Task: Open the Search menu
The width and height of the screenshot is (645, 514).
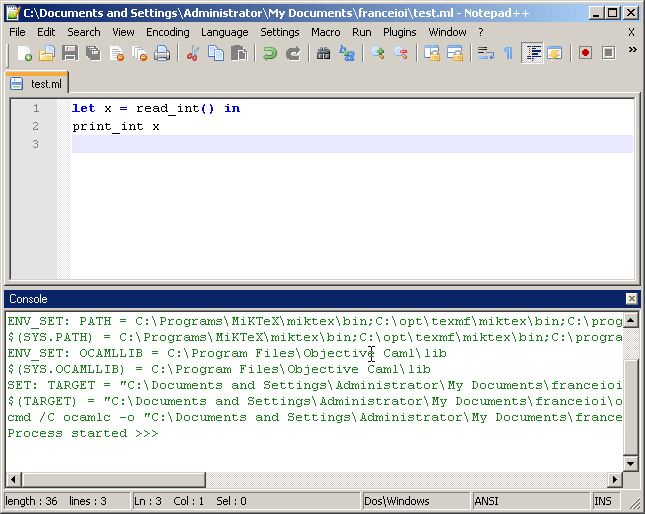Action: click(x=84, y=32)
